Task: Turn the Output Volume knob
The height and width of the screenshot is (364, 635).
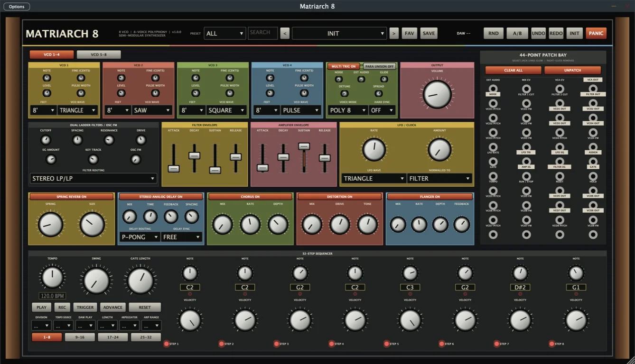Action: pyautogui.click(x=437, y=94)
